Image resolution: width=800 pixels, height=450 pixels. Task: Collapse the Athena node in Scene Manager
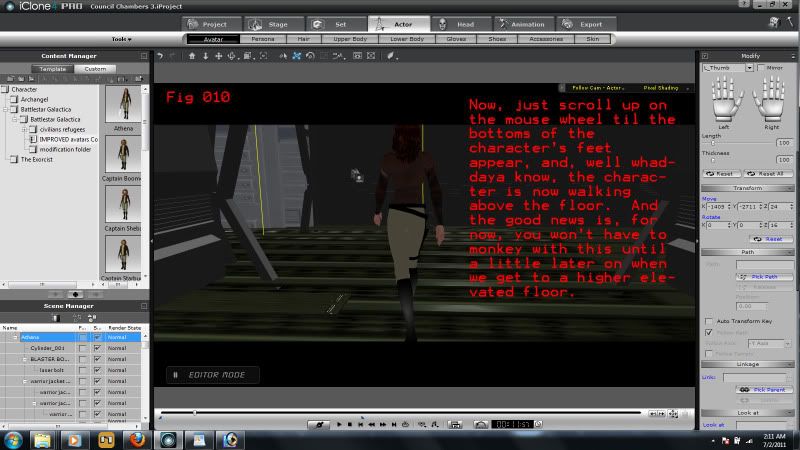[15, 337]
